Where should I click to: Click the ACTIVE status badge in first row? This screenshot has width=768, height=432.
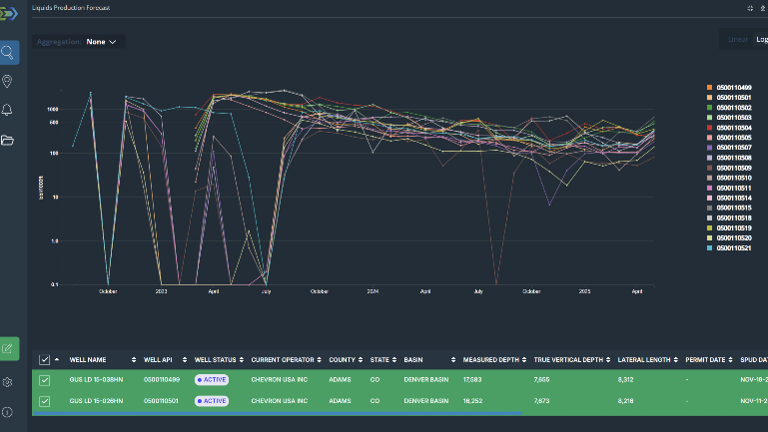coord(211,380)
